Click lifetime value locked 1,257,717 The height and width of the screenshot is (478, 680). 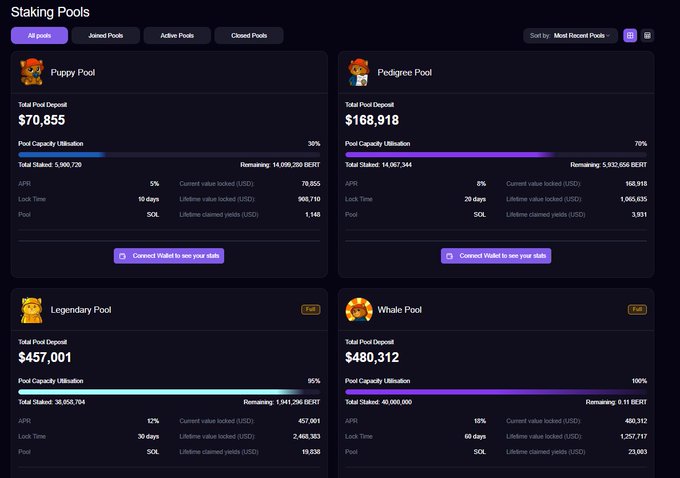tap(634, 436)
